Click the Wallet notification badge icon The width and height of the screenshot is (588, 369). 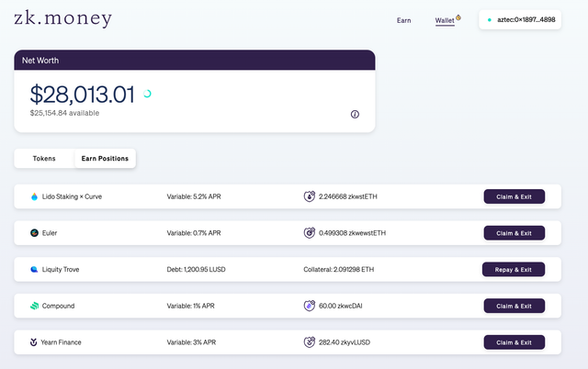458,17
